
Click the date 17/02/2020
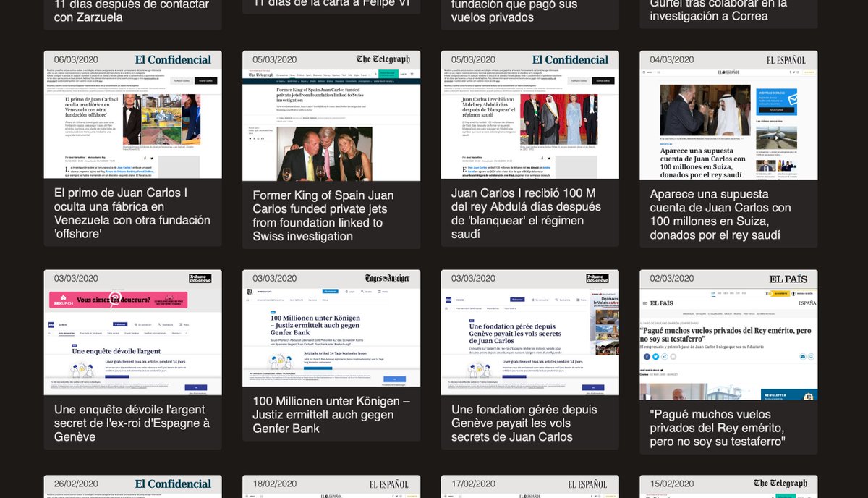pyautogui.click(x=473, y=484)
